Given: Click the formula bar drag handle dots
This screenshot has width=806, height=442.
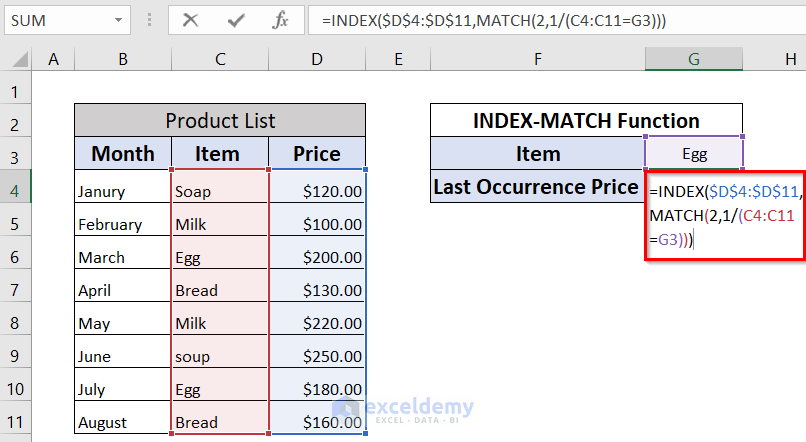Looking at the screenshot, I should [x=150, y=20].
